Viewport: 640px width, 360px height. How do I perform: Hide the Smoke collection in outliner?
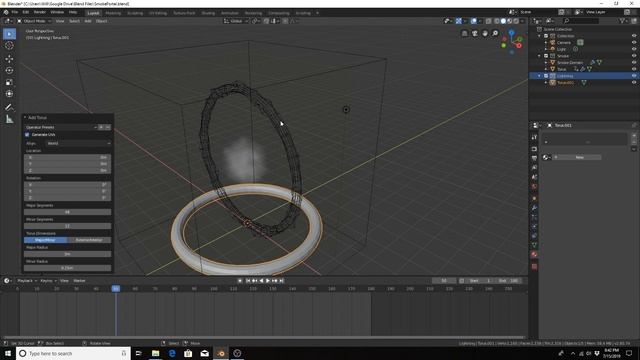[634, 56]
